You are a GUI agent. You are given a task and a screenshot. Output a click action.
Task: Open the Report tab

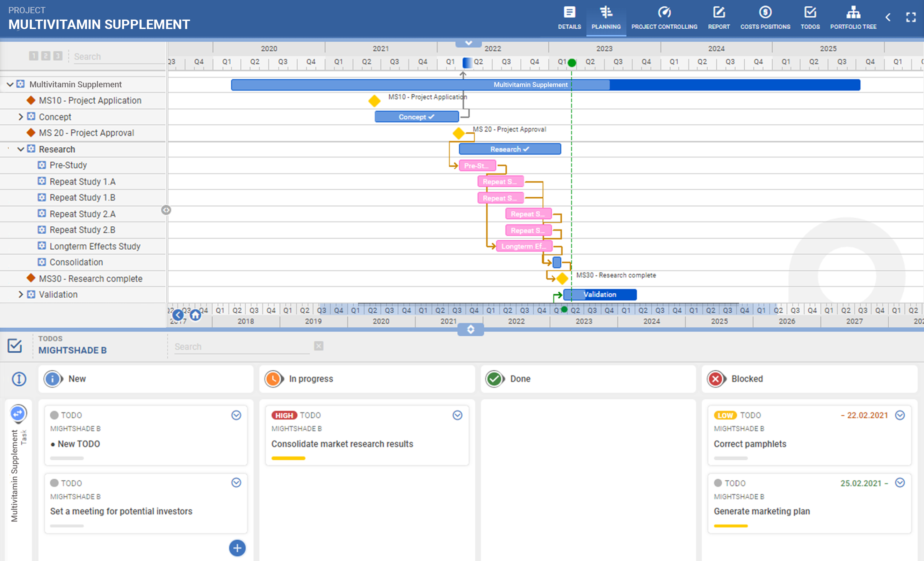click(719, 17)
